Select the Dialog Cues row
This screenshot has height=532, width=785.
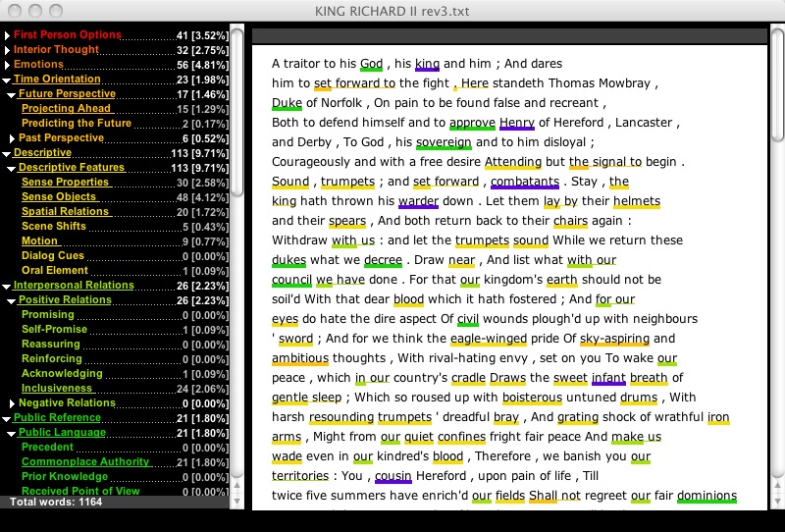[x=125, y=255]
